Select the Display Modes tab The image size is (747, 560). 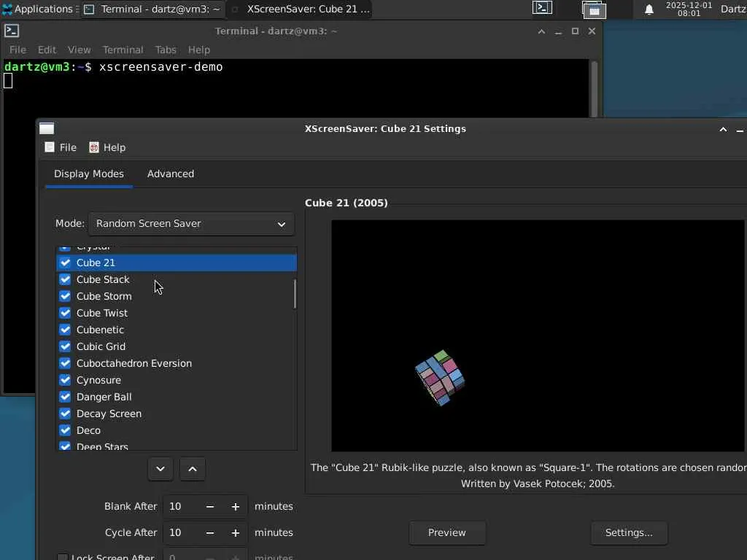[x=88, y=174]
